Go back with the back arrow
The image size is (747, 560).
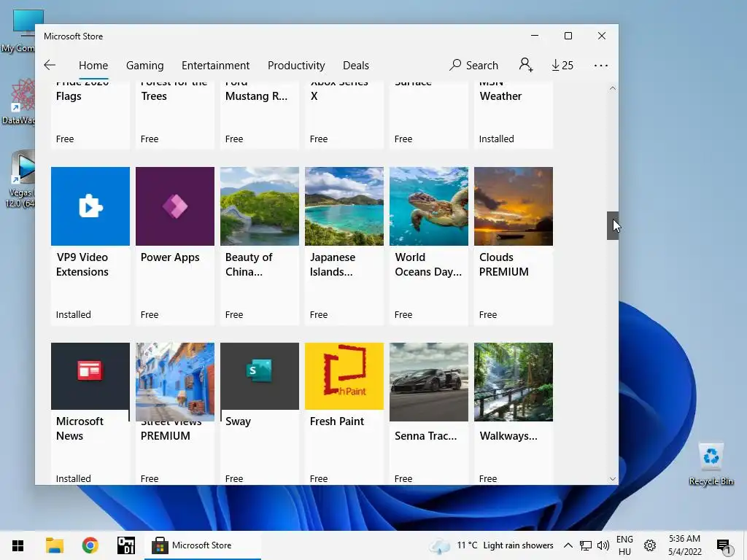[50, 65]
